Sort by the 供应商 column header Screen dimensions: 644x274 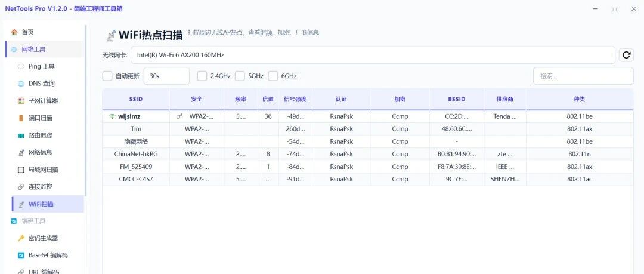505,99
